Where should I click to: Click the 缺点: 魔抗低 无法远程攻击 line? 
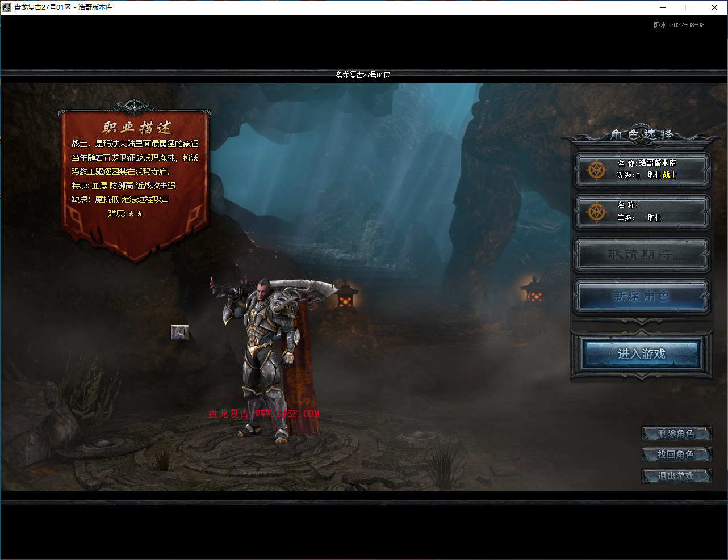click(x=120, y=199)
